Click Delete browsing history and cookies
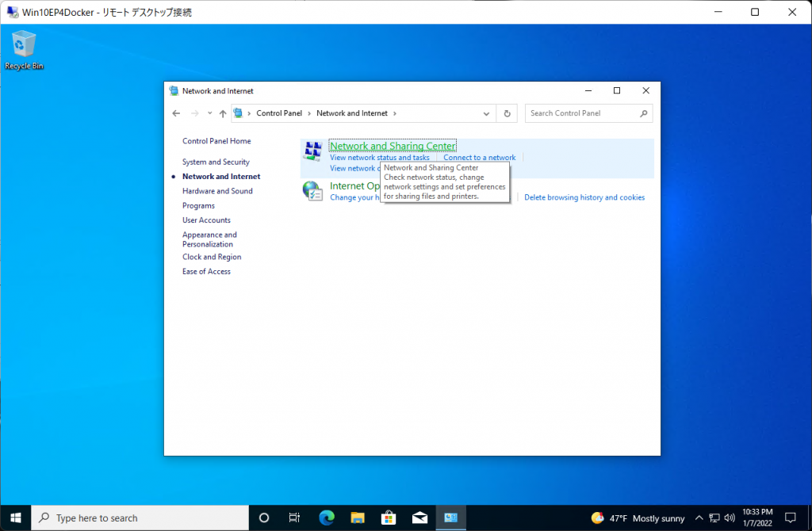 (584, 197)
